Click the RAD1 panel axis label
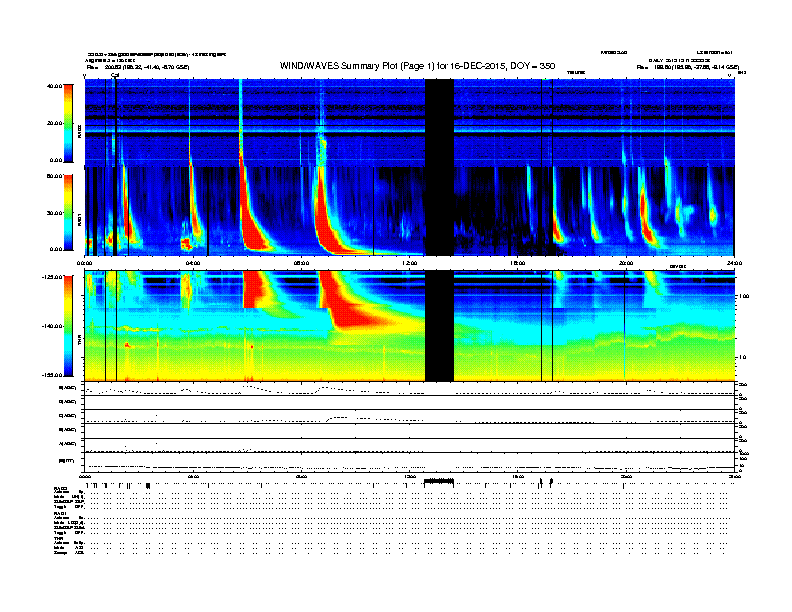The image size is (792, 612). click(79, 219)
